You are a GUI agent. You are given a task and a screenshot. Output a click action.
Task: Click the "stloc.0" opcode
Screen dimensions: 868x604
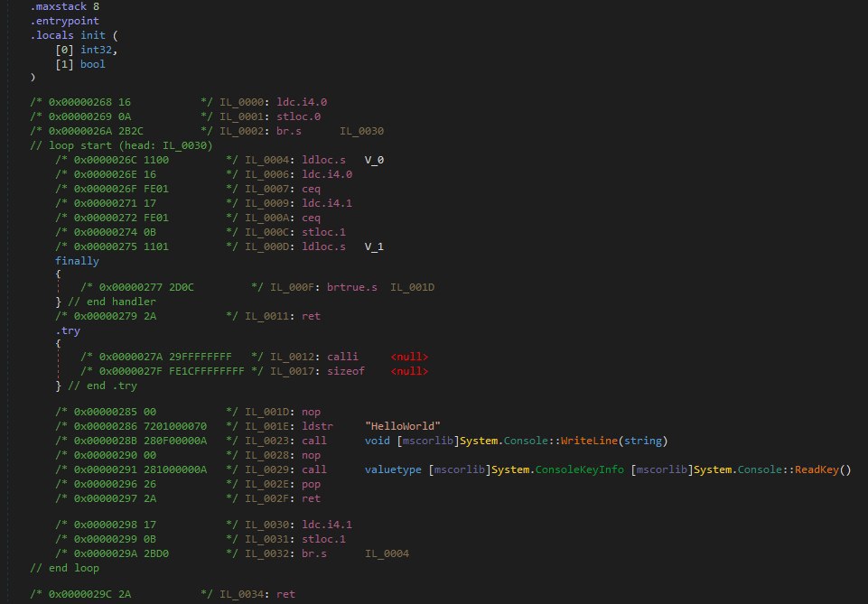click(298, 116)
